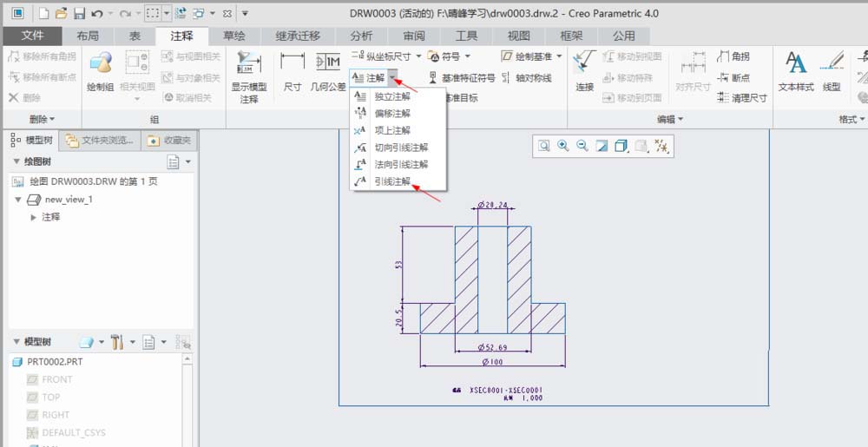Click the zoom out magnifier icon
This screenshot has width=868, height=447.
pyautogui.click(x=582, y=146)
